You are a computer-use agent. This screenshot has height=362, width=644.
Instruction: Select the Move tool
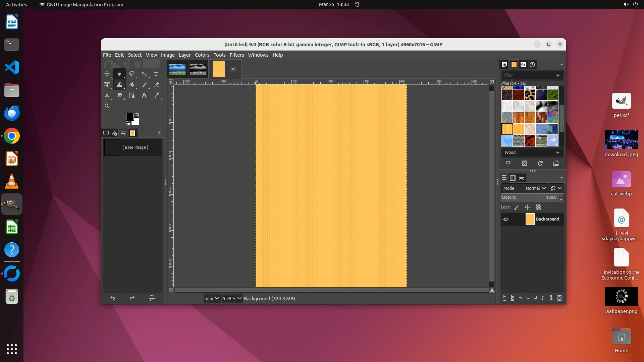(107, 74)
